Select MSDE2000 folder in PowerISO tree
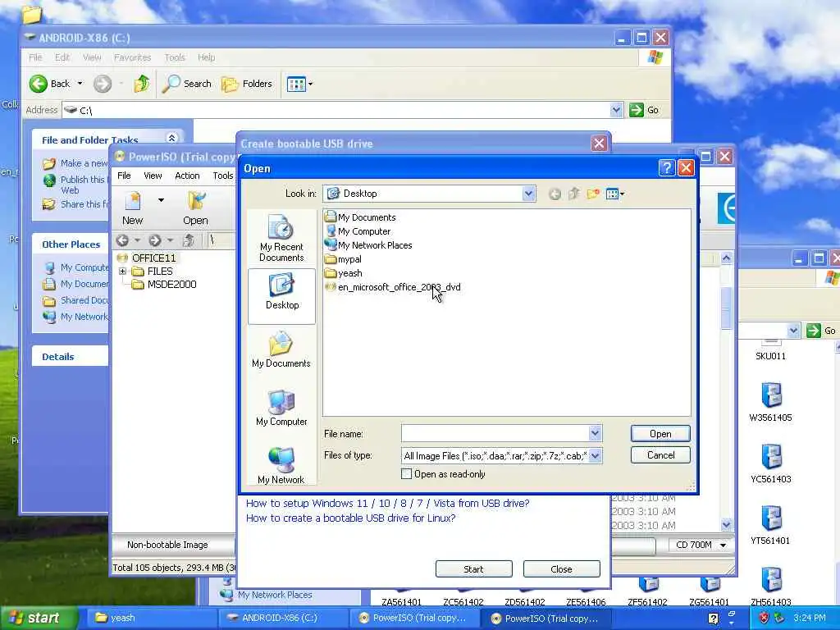Screen dimensions: 840x630 (x=171, y=285)
